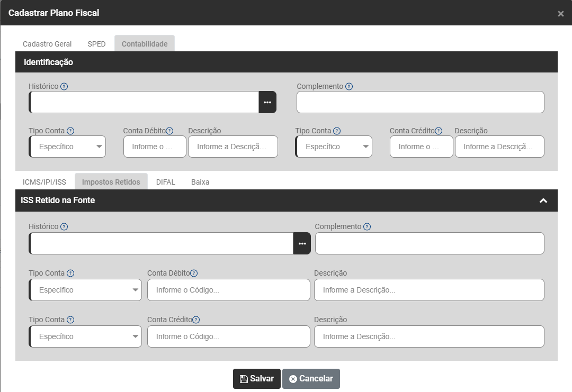Click help icon beside top Conta Crédito
This screenshot has width=572, height=392.
click(x=439, y=131)
